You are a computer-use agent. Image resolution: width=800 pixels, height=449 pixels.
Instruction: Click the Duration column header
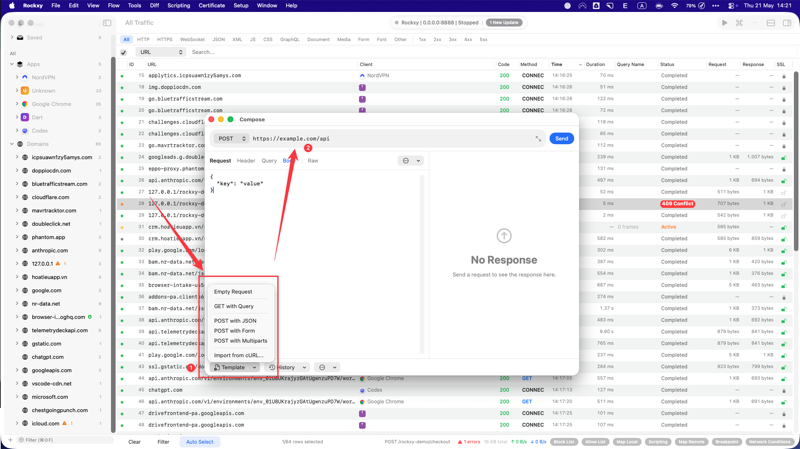(595, 64)
